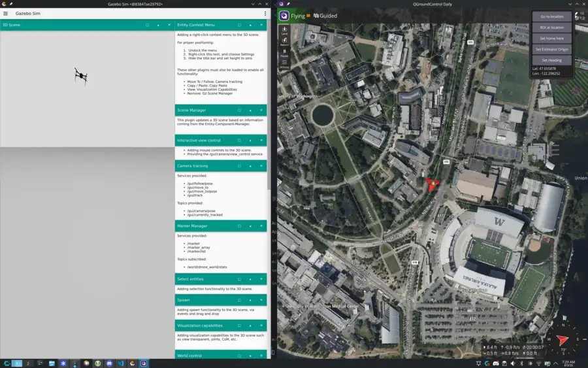Choose Go to location in map menu
Viewport: 588px width, 368px height.
tap(551, 16)
